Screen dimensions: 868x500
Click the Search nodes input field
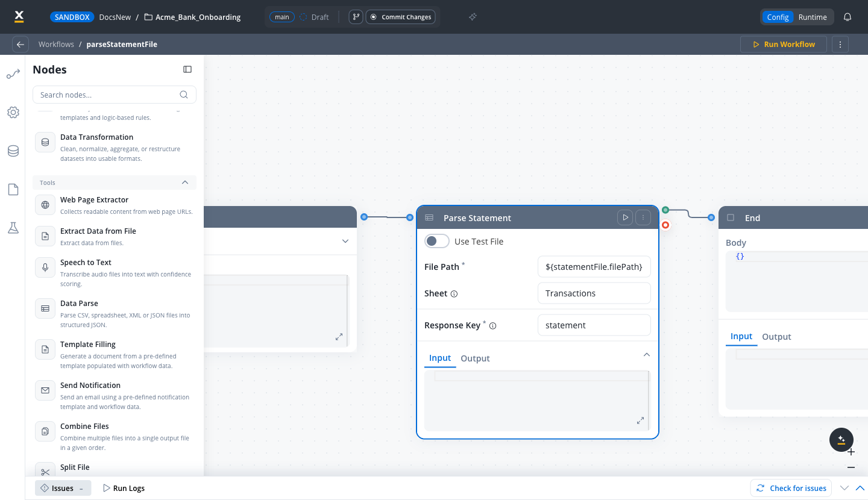tap(115, 95)
